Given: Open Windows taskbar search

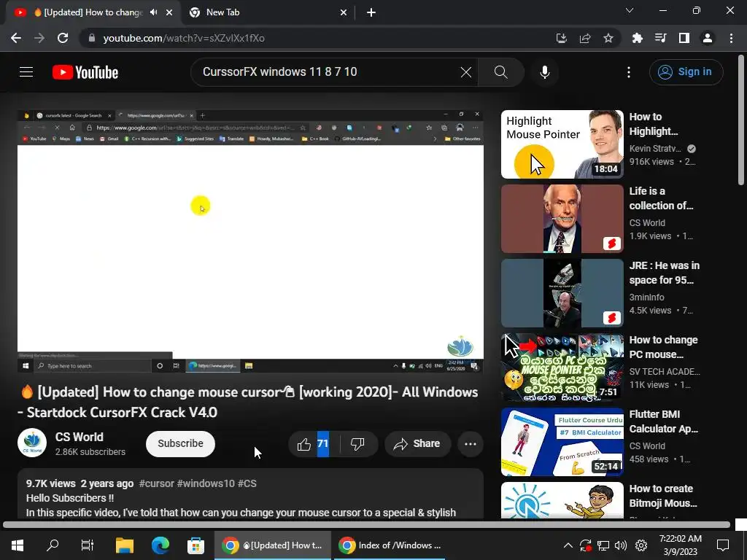Looking at the screenshot, I should click(x=53, y=545).
